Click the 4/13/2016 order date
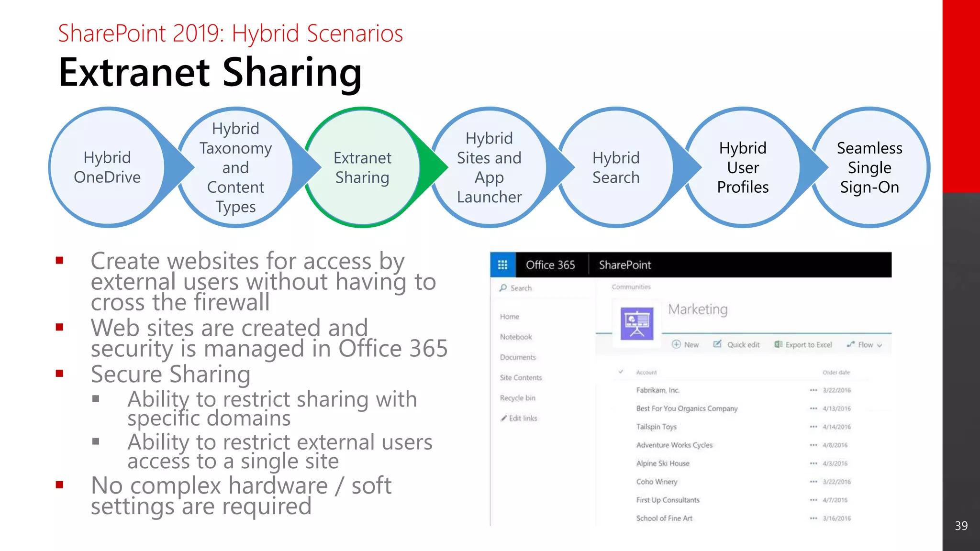 (837, 408)
